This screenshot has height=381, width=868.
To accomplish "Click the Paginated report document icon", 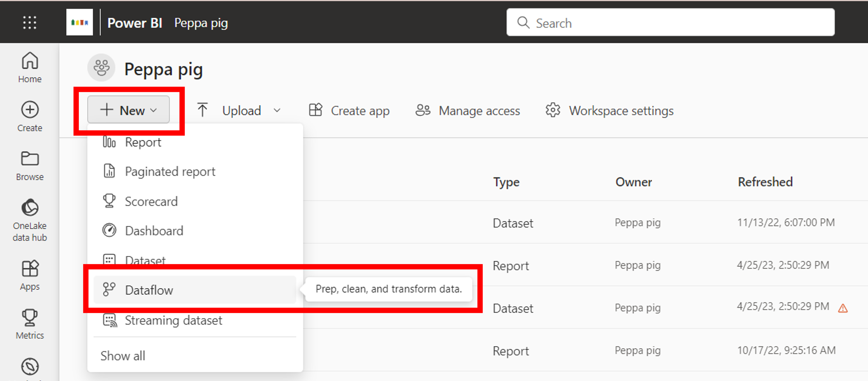I will [x=109, y=171].
